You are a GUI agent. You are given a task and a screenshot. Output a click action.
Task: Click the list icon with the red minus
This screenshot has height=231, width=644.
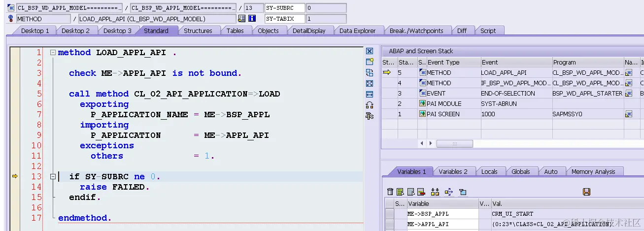click(x=421, y=192)
